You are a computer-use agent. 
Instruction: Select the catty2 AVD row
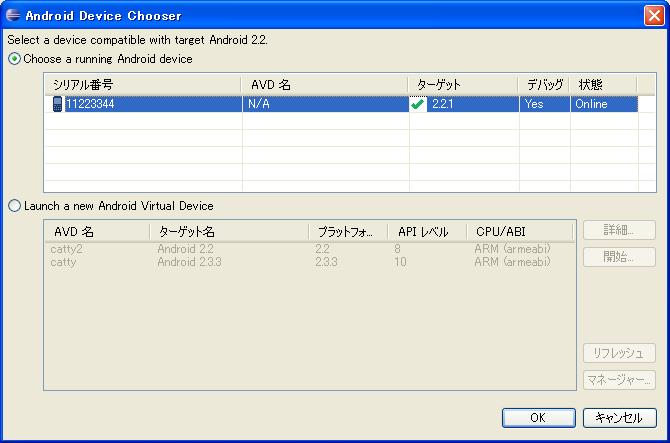310,249
